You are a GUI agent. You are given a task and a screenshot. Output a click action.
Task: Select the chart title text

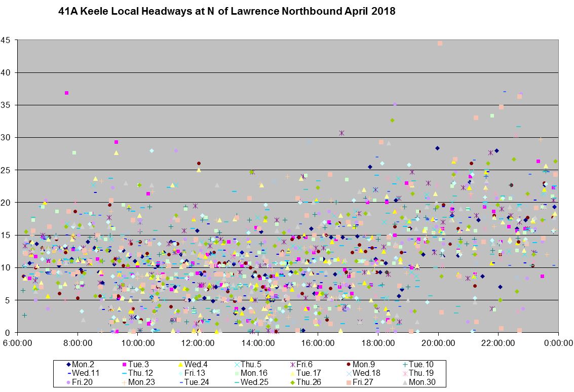[227, 12]
